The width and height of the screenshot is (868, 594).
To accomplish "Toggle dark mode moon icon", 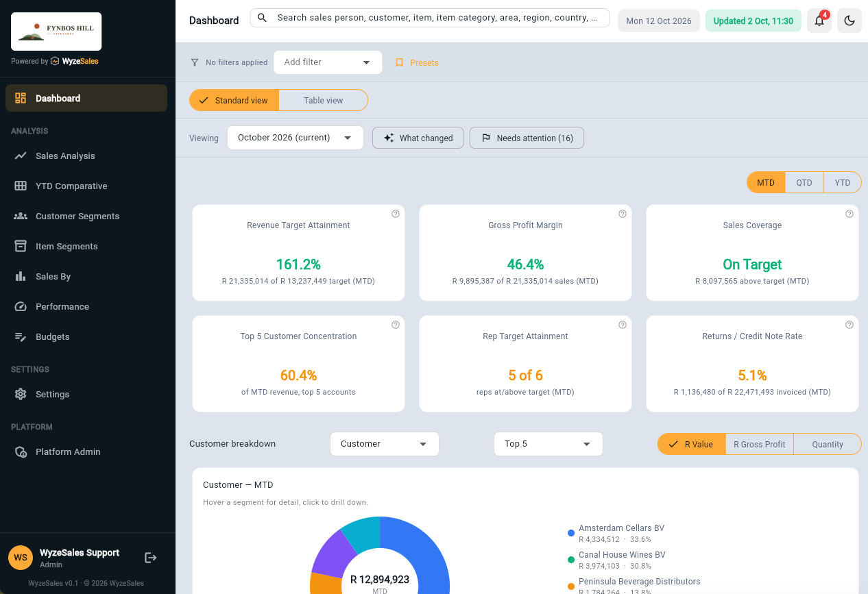I will pyautogui.click(x=849, y=21).
